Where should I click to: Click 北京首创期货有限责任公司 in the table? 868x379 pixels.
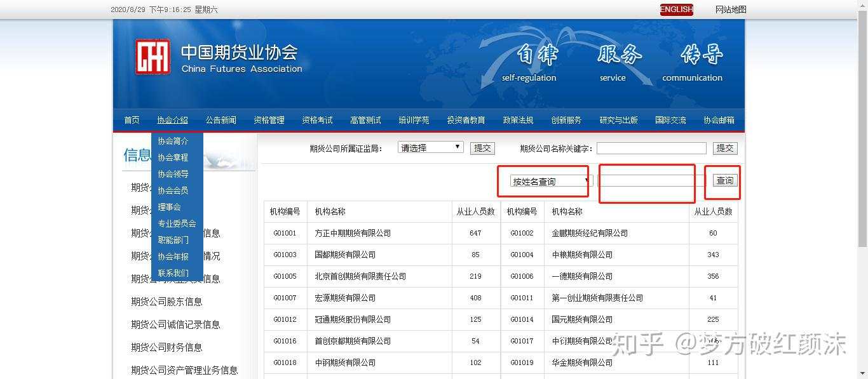click(360, 276)
